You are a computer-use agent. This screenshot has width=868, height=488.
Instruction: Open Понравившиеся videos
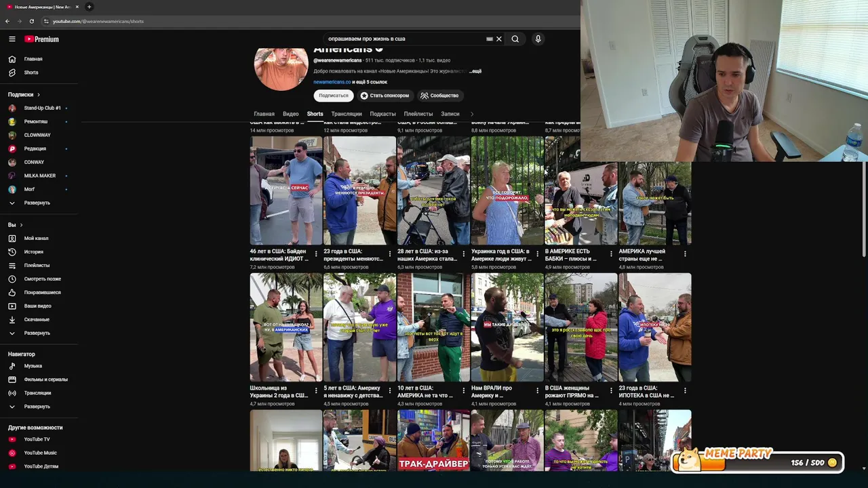(x=42, y=293)
